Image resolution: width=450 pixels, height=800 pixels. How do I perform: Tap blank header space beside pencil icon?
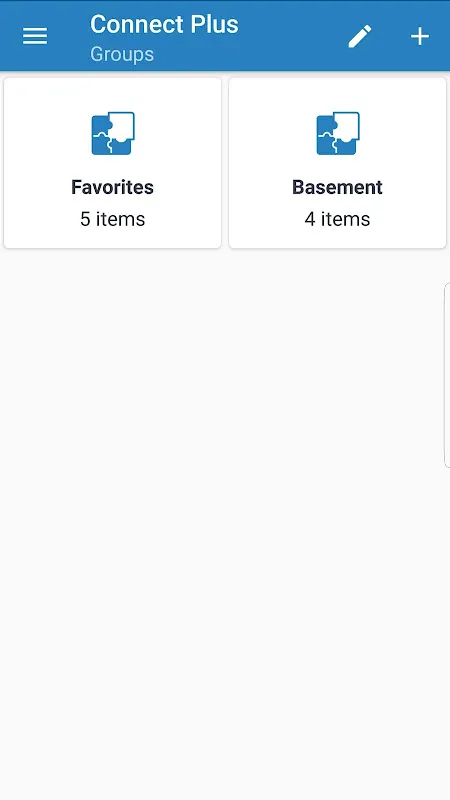click(293, 37)
